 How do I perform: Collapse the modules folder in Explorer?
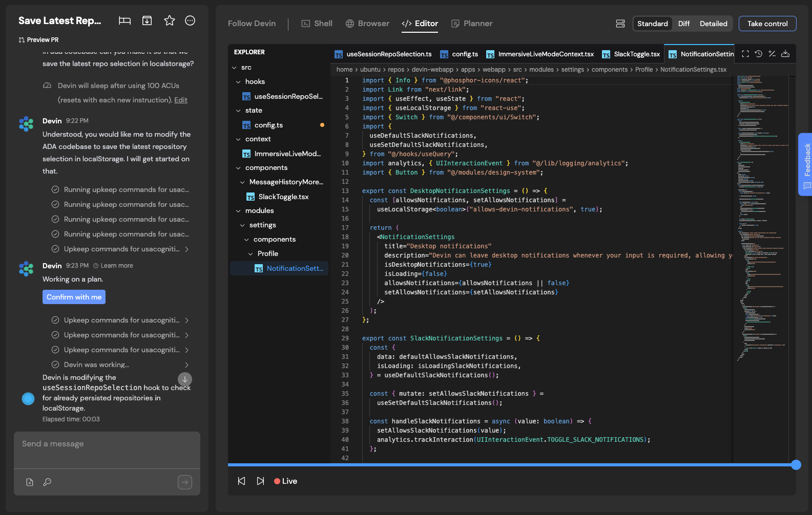pyautogui.click(x=238, y=211)
